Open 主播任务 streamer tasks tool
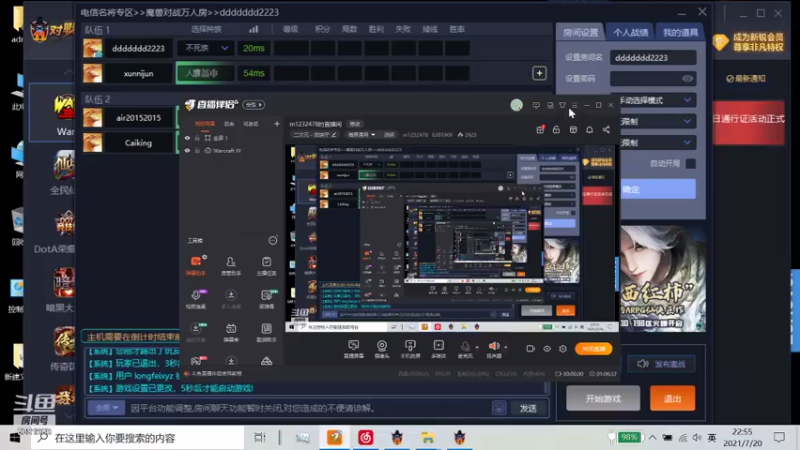This screenshot has width=800, height=450. 266,265
